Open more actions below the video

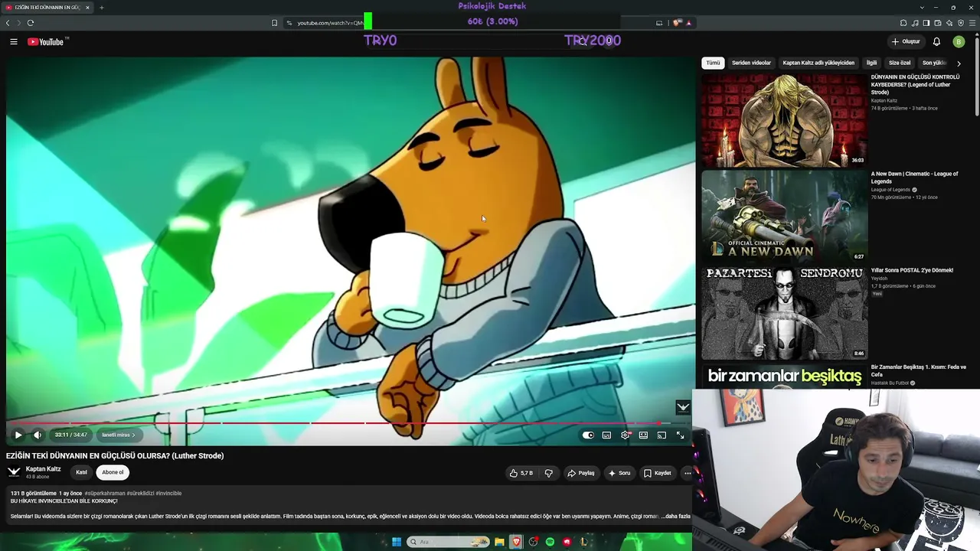tap(688, 473)
